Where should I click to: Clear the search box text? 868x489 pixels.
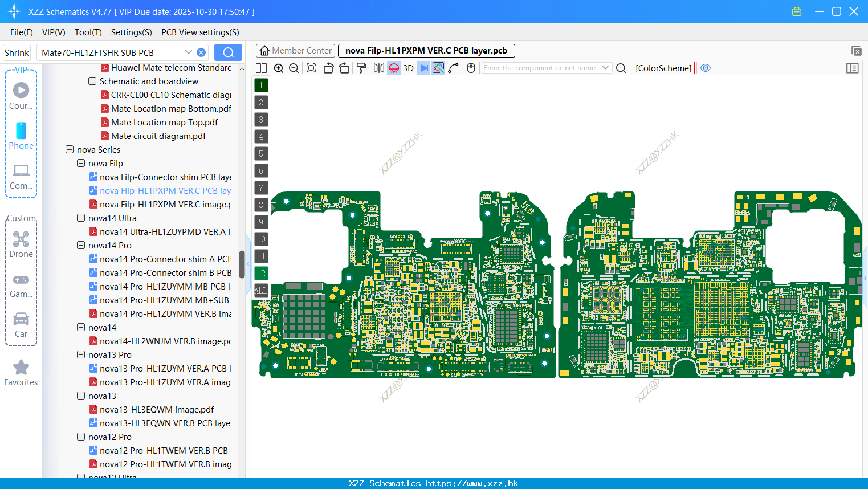[201, 52]
